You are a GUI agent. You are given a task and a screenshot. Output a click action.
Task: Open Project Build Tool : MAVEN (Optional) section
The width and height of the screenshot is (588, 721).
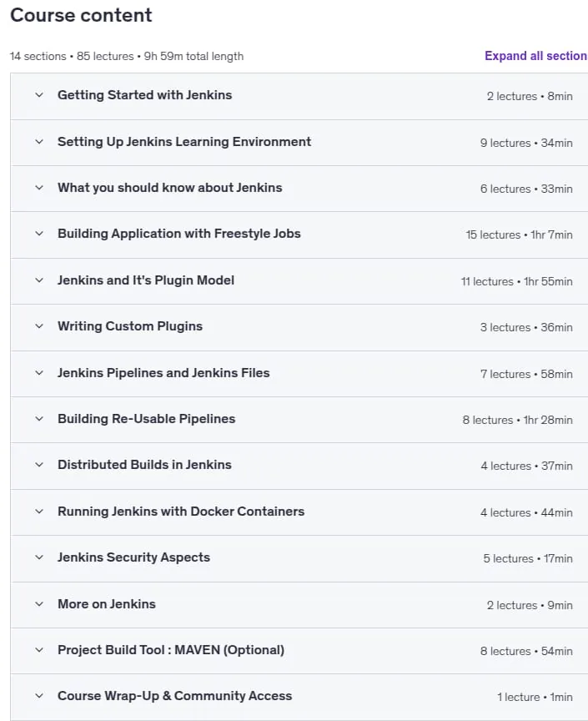(x=171, y=650)
